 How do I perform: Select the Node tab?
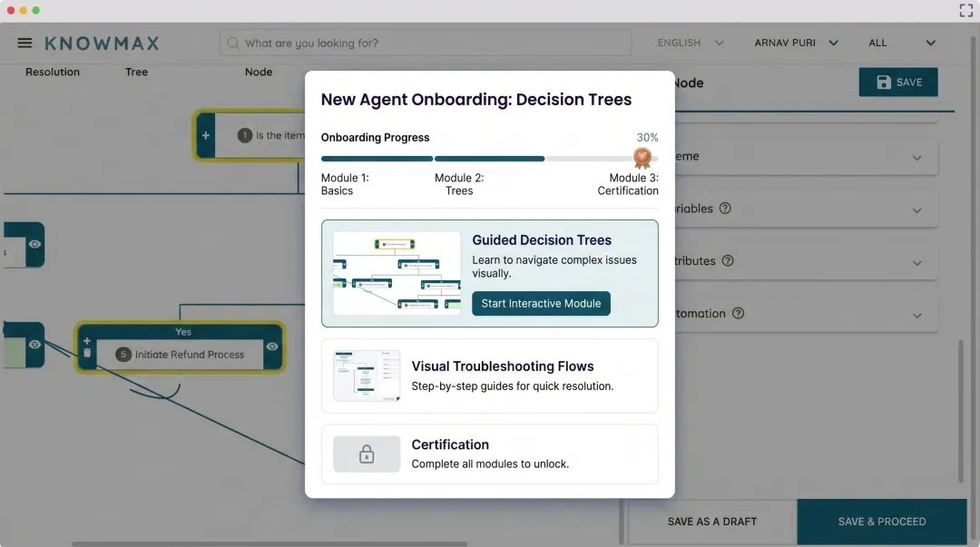pyautogui.click(x=258, y=72)
